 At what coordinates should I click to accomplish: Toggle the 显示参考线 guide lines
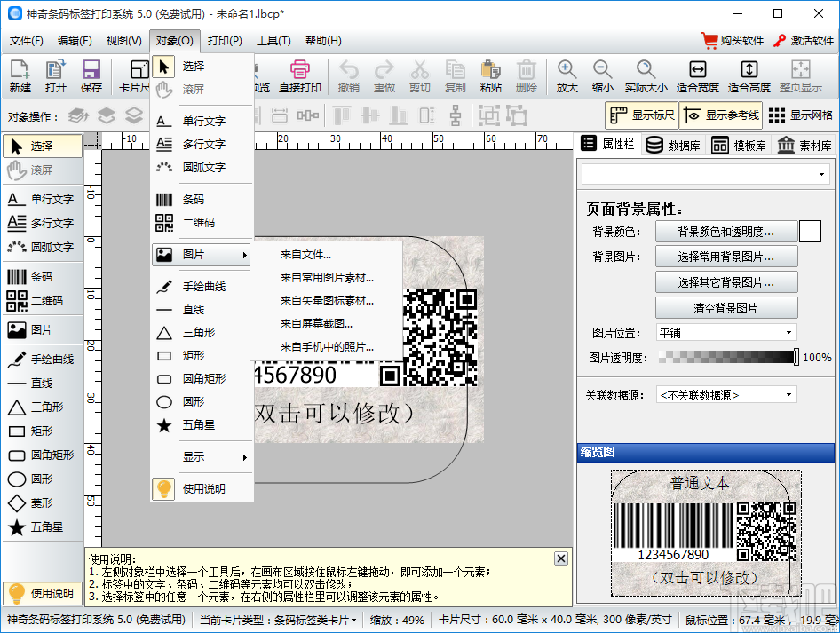[x=721, y=115]
